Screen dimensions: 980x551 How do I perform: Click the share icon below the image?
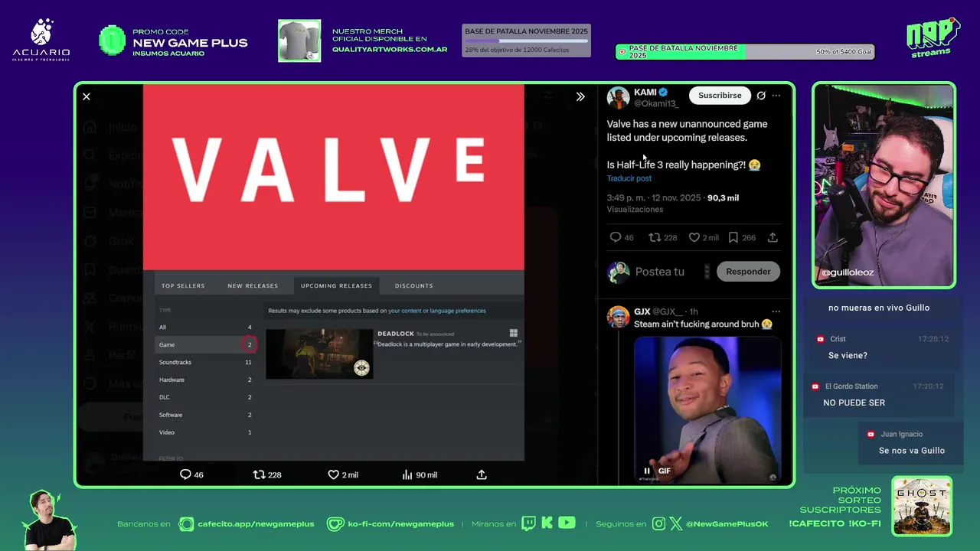(x=482, y=474)
